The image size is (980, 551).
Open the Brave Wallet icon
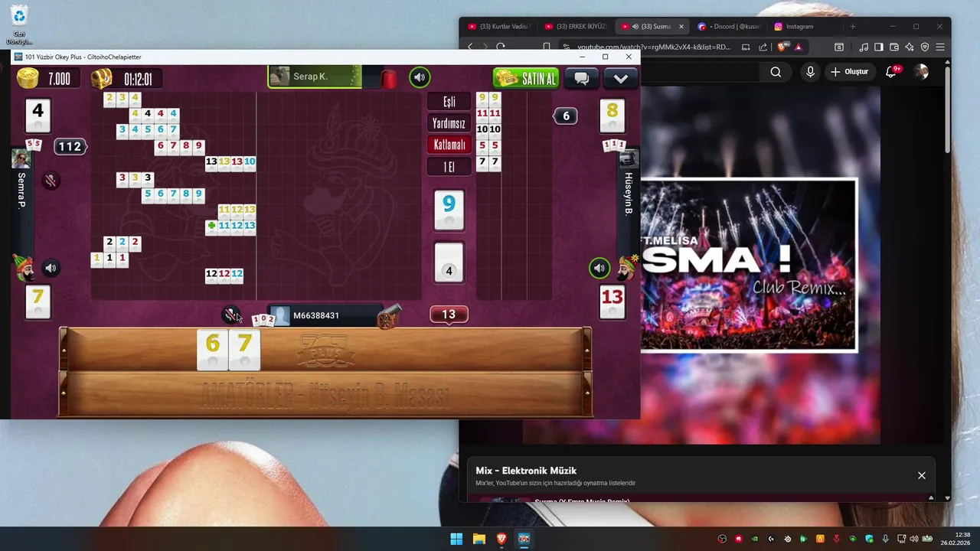tap(894, 47)
